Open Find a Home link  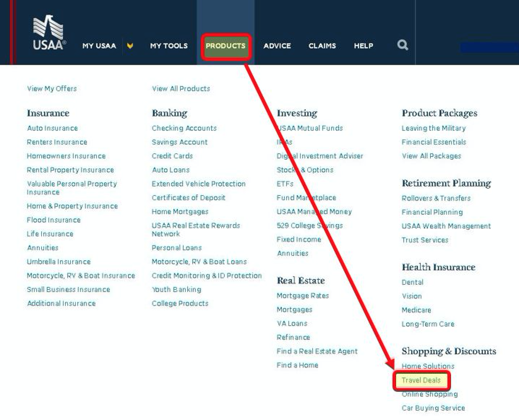tap(298, 365)
